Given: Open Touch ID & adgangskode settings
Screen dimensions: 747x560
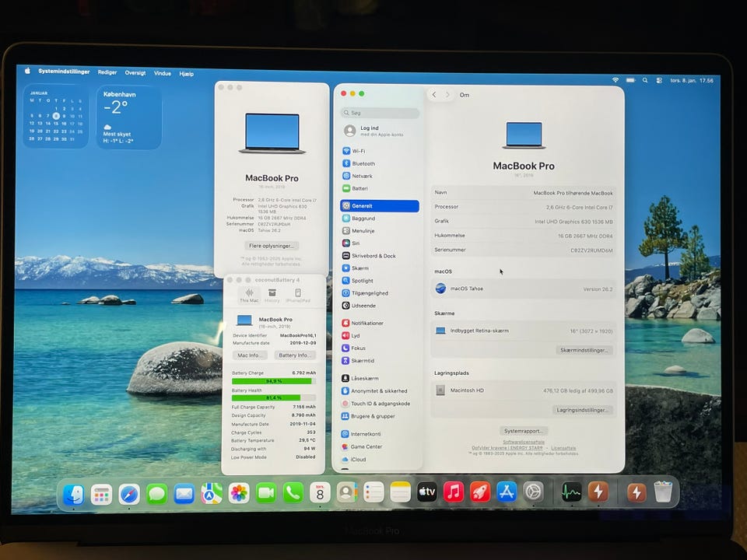Looking at the screenshot, I should click(380, 404).
